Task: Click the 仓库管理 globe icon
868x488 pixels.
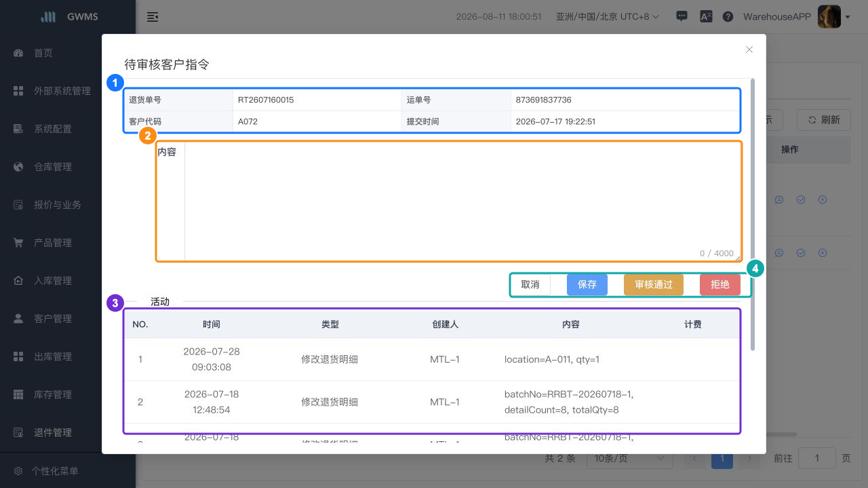Action: (x=19, y=167)
